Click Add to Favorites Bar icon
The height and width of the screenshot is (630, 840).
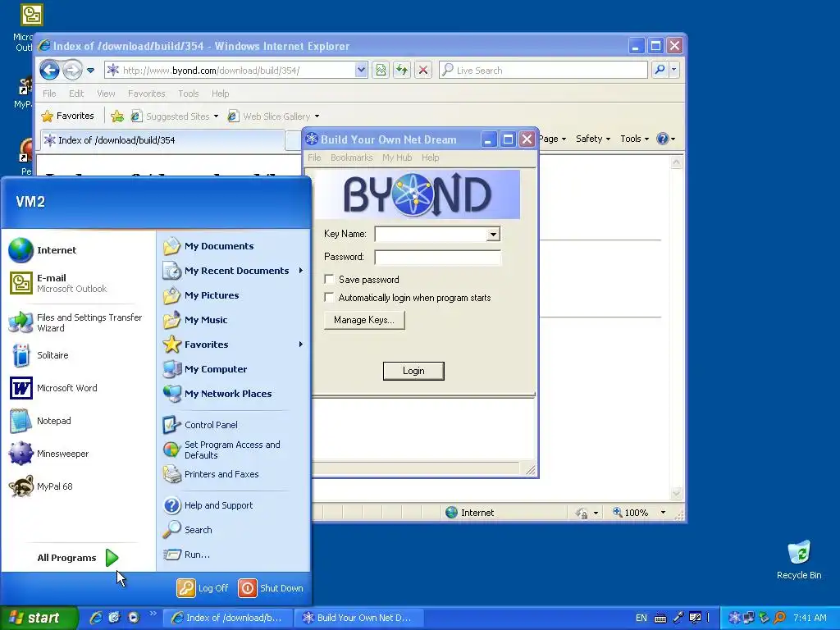pos(117,116)
